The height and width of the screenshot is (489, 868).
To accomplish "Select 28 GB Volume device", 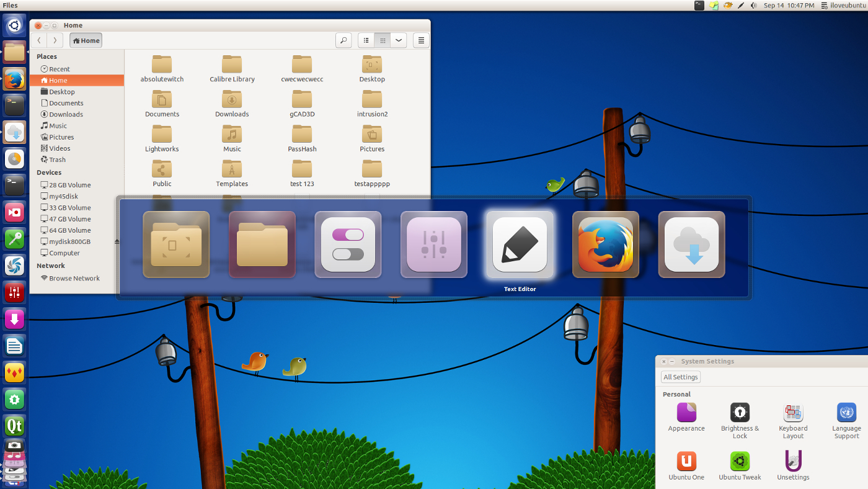I will coord(77,185).
